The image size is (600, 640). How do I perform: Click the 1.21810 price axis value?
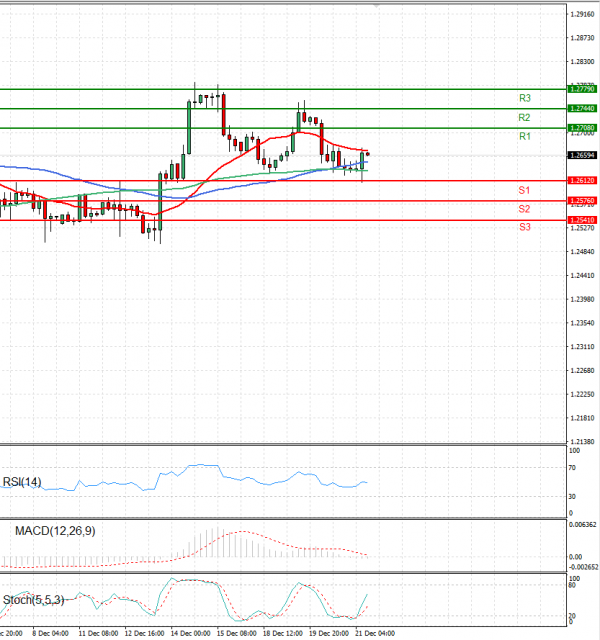582,418
